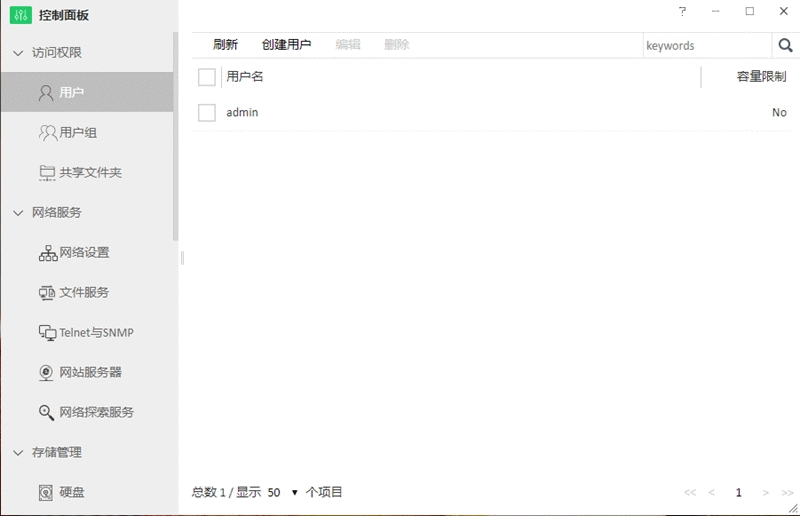Screen dimensions: 800x516
Task: Tick the admin user checkbox
Action: point(207,113)
